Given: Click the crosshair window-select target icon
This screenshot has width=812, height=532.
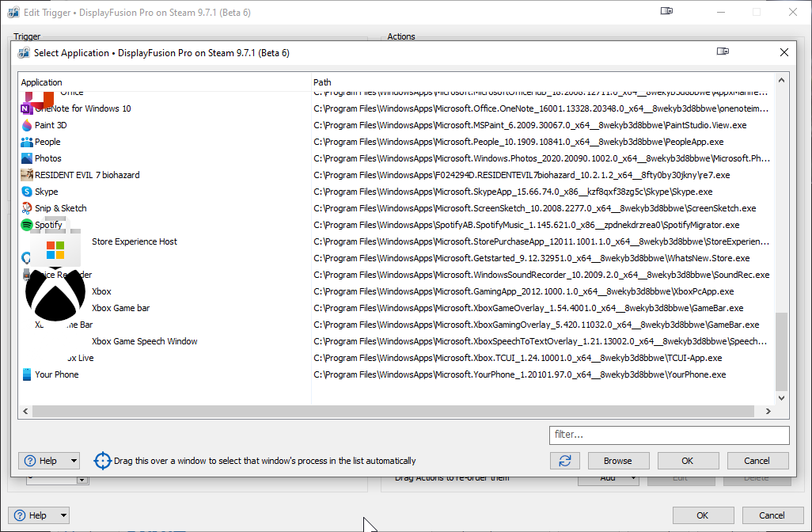Looking at the screenshot, I should (102, 461).
